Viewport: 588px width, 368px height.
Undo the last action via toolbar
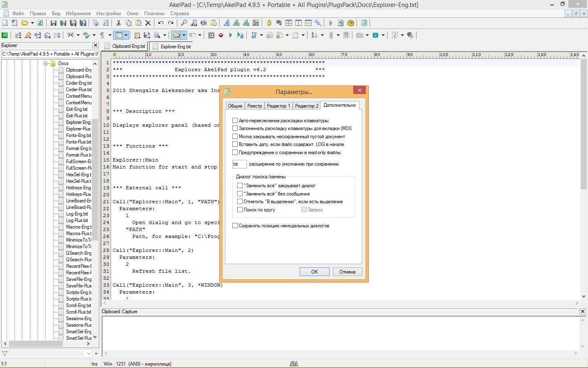point(161,23)
